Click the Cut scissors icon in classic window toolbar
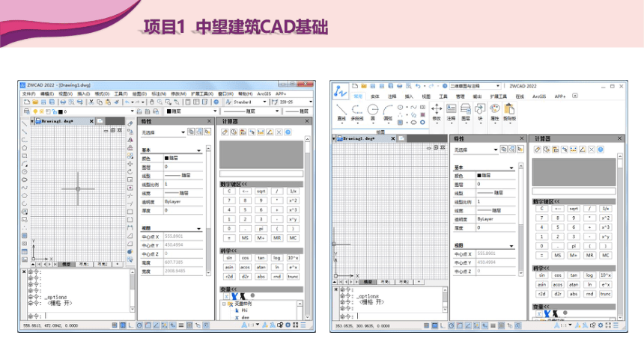 (x=91, y=102)
